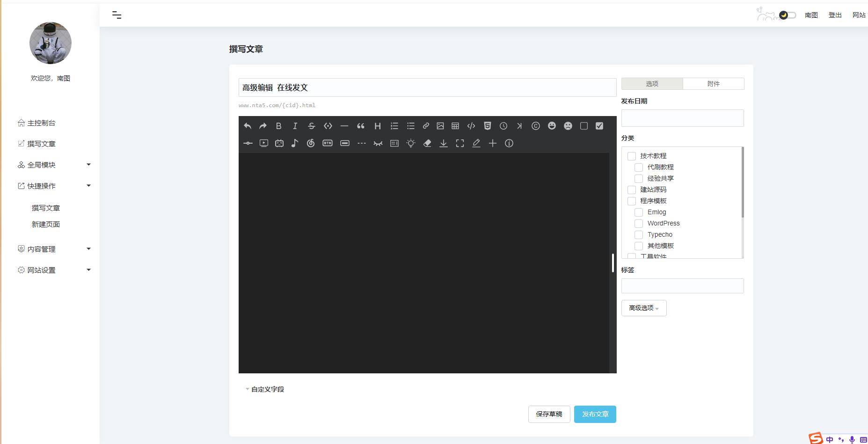Open 主控制台 from the sidebar
The width and height of the screenshot is (868, 444).
tap(41, 123)
